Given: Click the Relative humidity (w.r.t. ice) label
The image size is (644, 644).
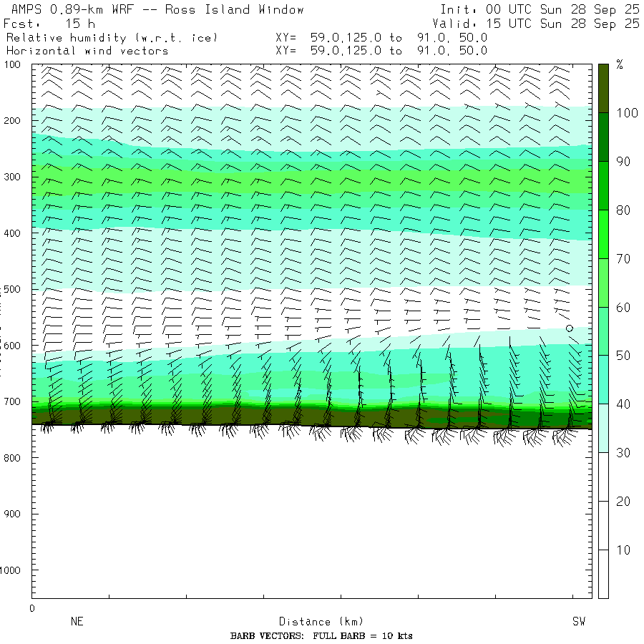Looking at the screenshot, I should [x=112, y=37].
